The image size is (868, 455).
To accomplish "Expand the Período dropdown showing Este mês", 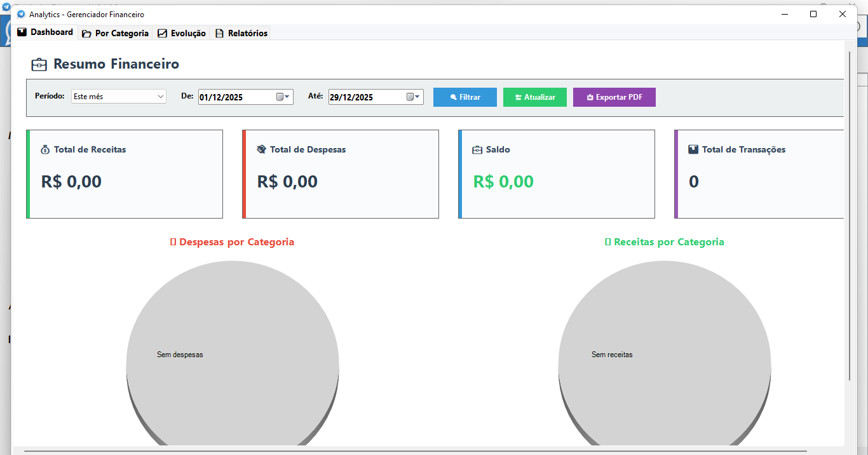I will (160, 97).
